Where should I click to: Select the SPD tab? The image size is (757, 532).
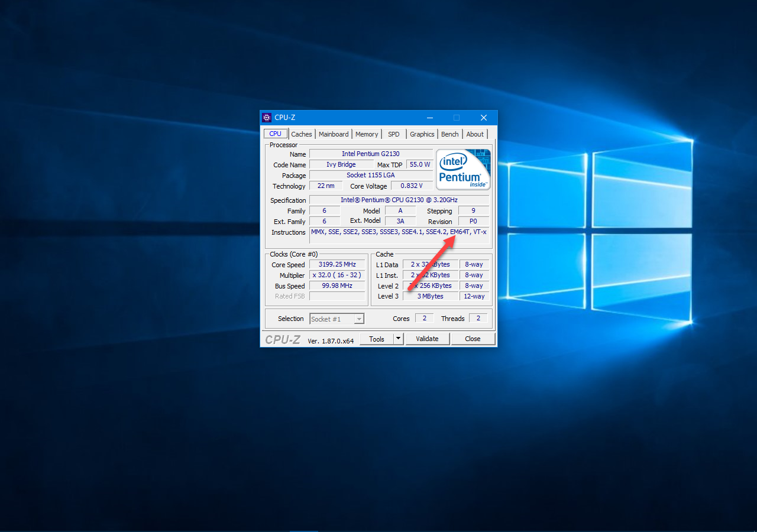(394, 134)
